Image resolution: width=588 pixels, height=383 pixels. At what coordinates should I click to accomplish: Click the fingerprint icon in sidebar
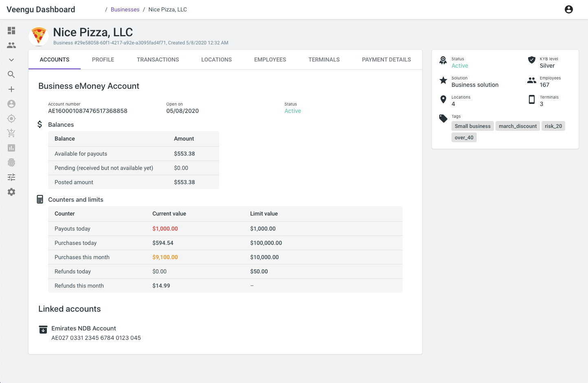(x=11, y=163)
